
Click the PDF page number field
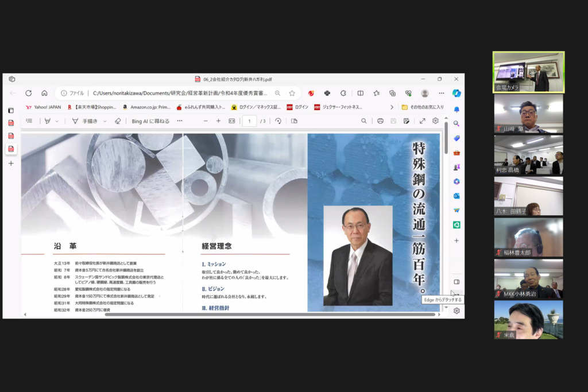pyautogui.click(x=249, y=121)
